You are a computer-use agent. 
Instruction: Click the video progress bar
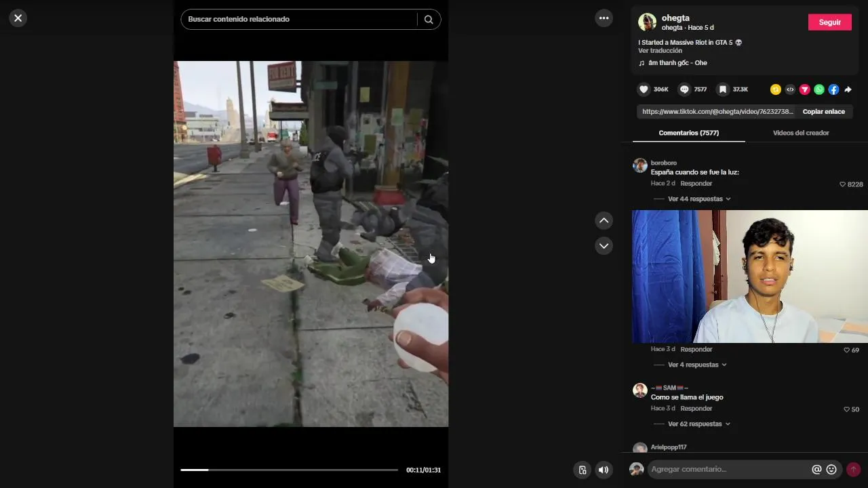tap(289, 470)
